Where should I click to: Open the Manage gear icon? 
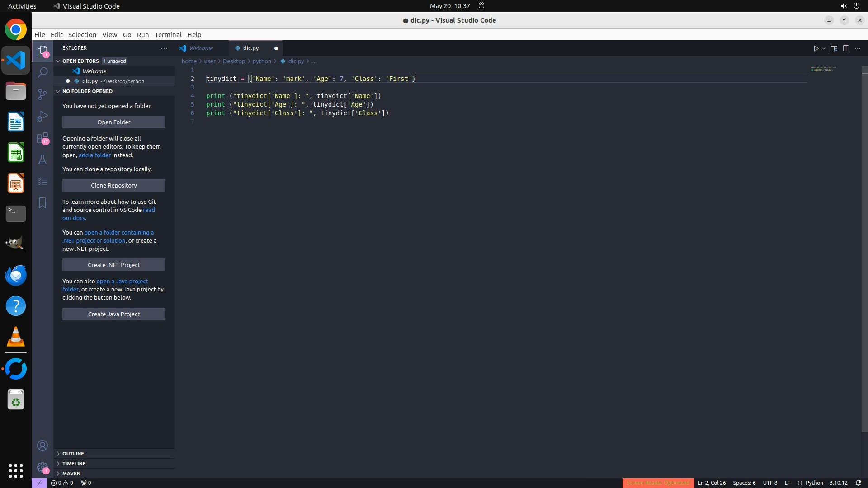42,467
